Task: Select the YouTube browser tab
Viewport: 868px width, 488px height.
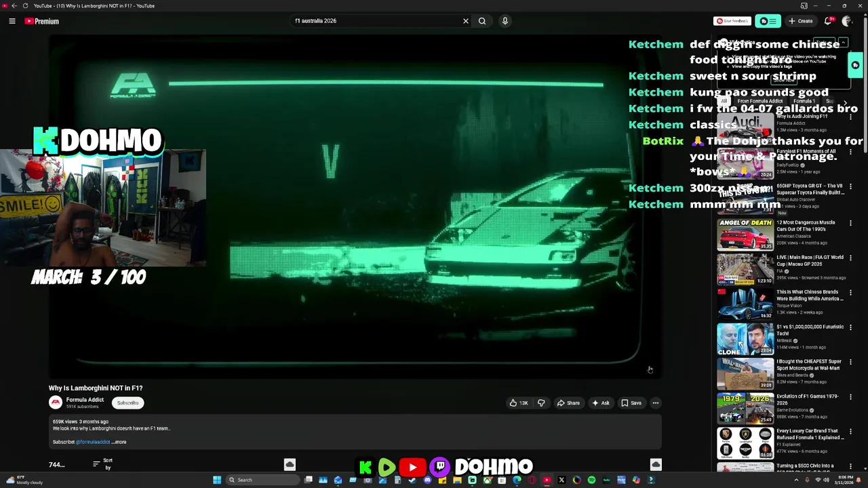Action: [94, 5]
